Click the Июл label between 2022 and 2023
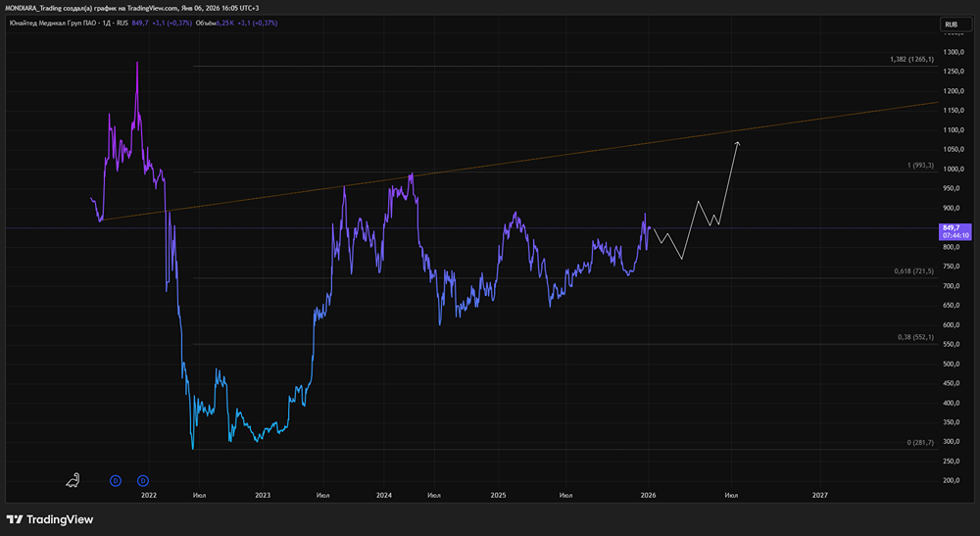 (199, 496)
